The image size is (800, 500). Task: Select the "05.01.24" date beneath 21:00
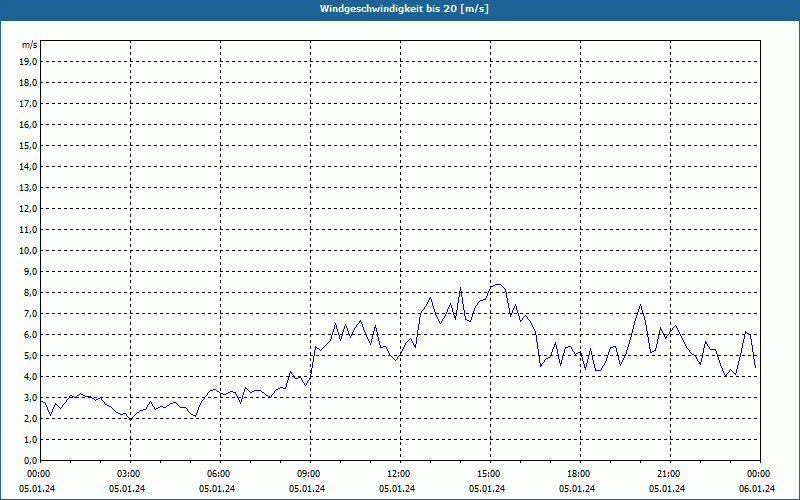[667, 489]
